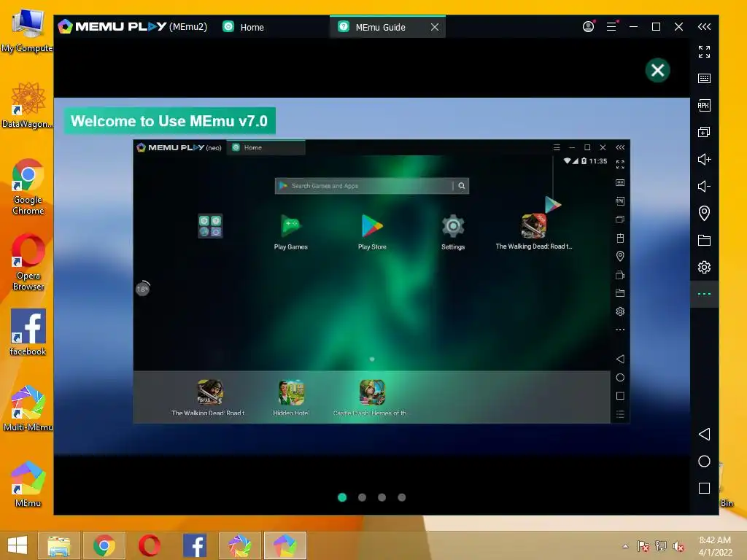Image resolution: width=747 pixels, height=560 pixels.
Task: Go to third guide slide dot
Action: click(x=382, y=497)
